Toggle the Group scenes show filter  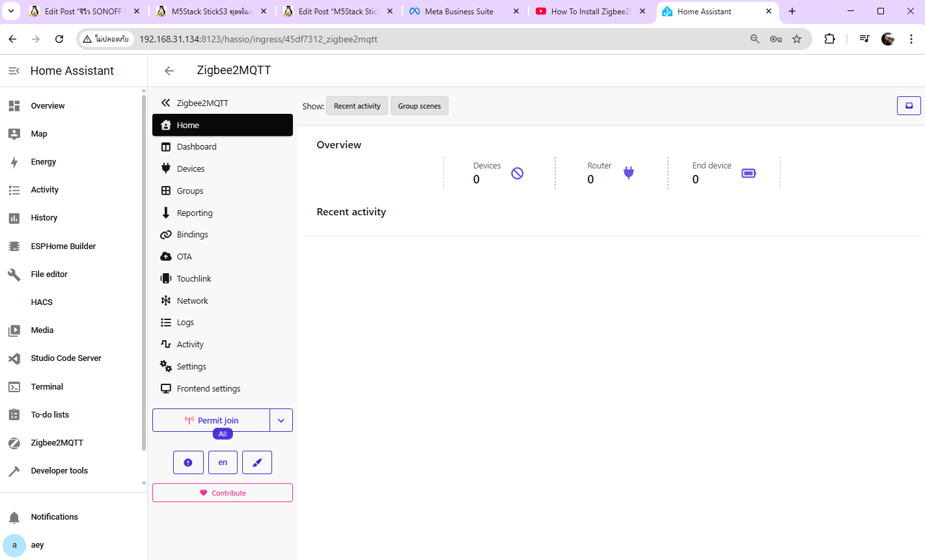[419, 106]
